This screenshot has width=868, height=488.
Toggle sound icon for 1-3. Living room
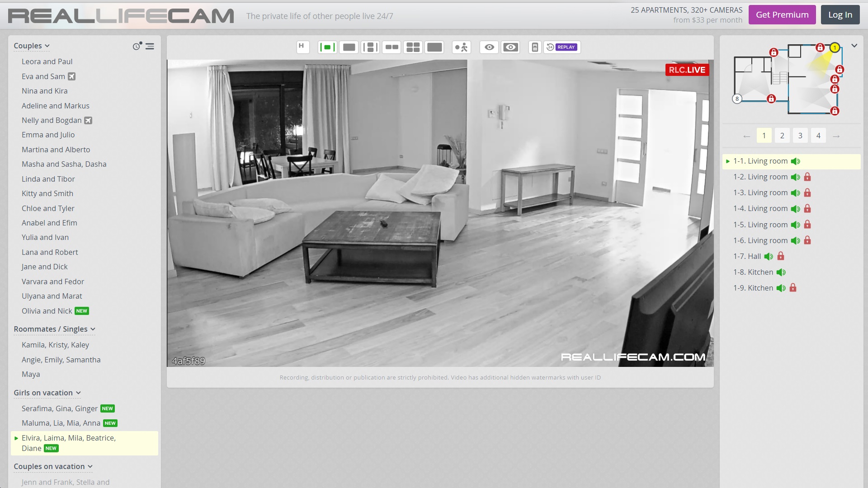click(x=796, y=193)
